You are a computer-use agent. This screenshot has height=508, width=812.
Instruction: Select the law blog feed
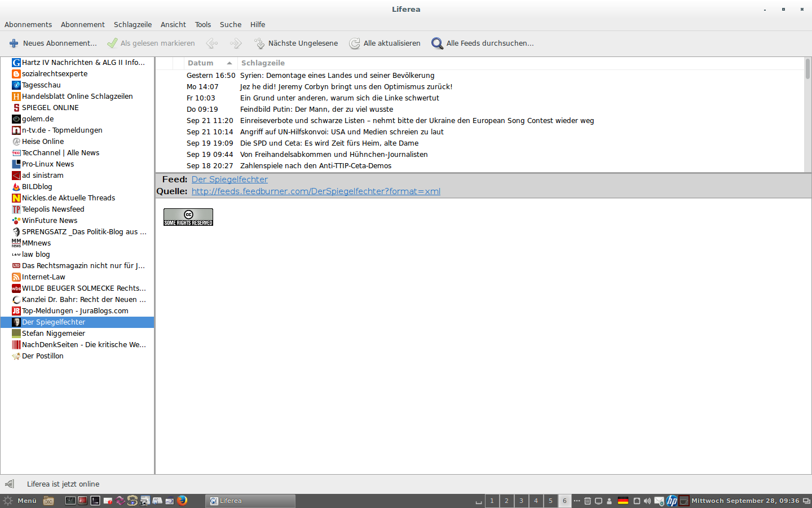click(x=77, y=255)
